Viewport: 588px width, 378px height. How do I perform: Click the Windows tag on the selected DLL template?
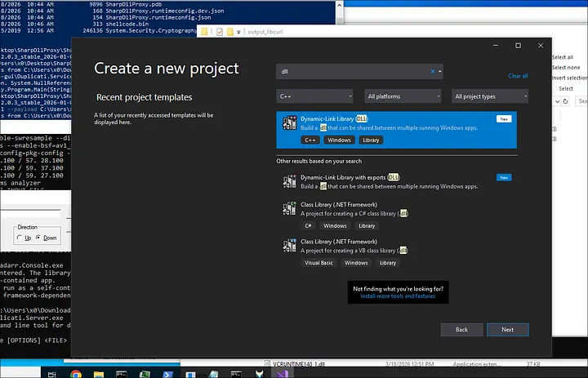[x=340, y=140]
